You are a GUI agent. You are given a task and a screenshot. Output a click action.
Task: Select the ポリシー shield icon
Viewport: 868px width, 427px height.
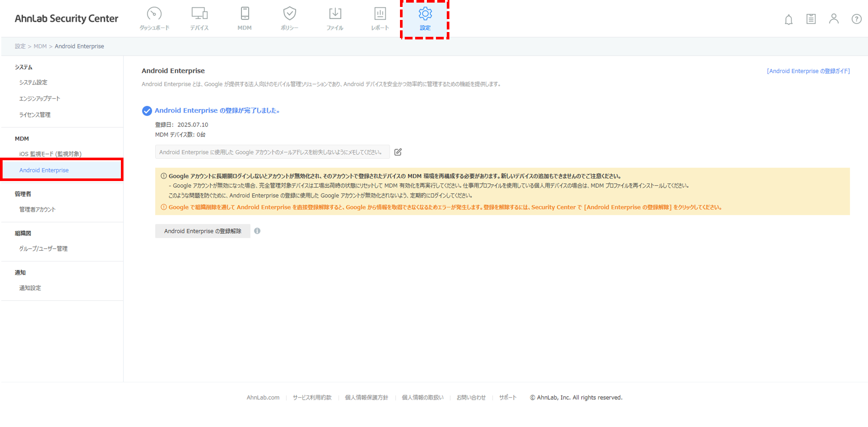pyautogui.click(x=289, y=13)
